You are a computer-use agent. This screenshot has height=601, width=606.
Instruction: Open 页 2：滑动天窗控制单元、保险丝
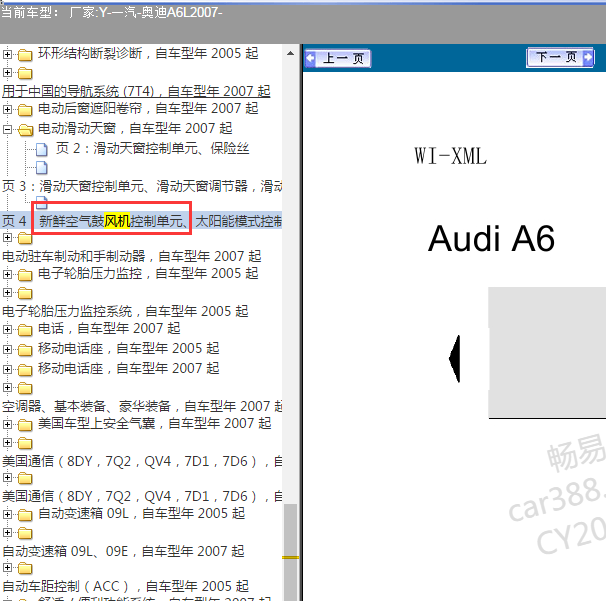pyautogui.click(x=152, y=148)
